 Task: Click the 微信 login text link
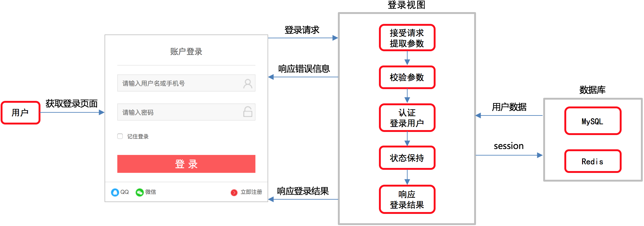pyautogui.click(x=151, y=192)
